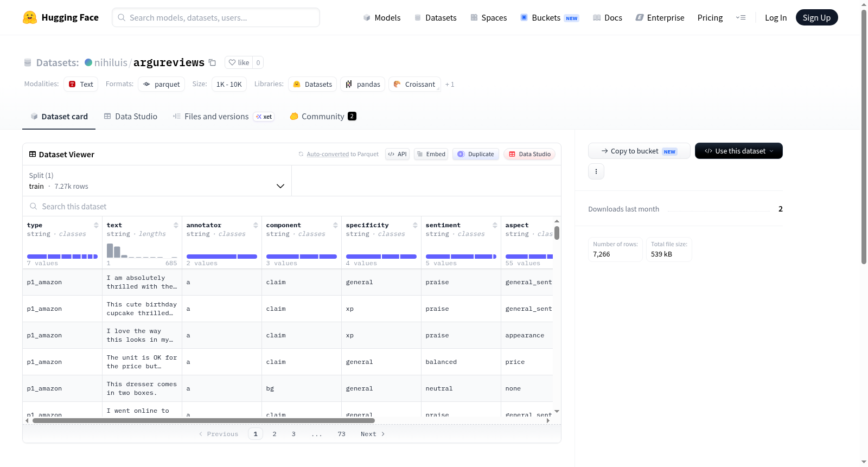Screen dimensions: 868x467
Task: Click the Search this dataset field
Action: [x=292, y=206]
